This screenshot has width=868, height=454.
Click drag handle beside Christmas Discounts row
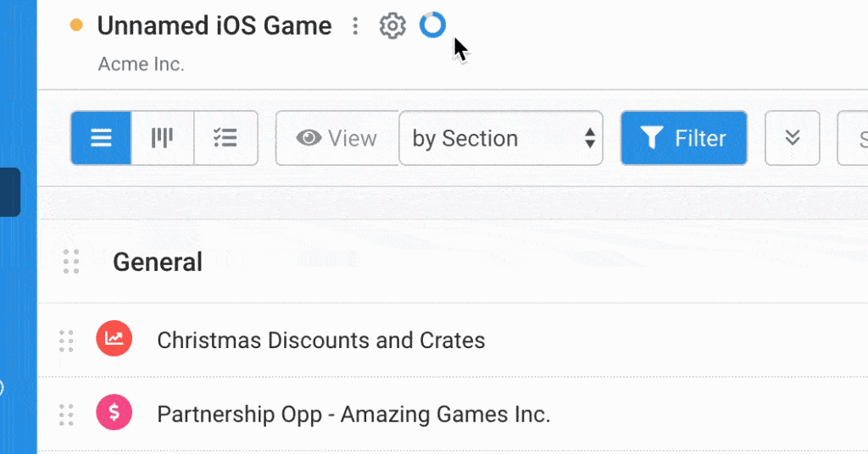point(66,341)
